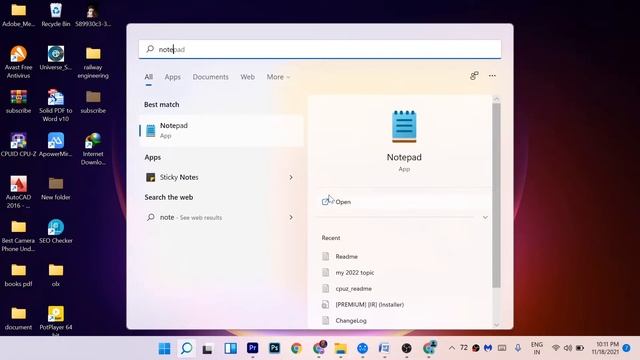640x360 pixels.
Task: Open recent file ChangeLog
Action: [351, 320]
